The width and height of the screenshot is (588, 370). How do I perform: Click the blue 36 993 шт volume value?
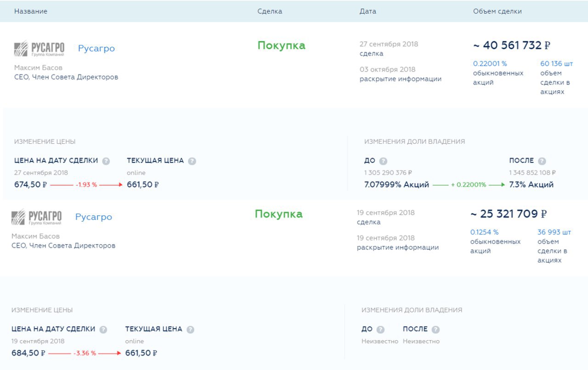(x=554, y=232)
